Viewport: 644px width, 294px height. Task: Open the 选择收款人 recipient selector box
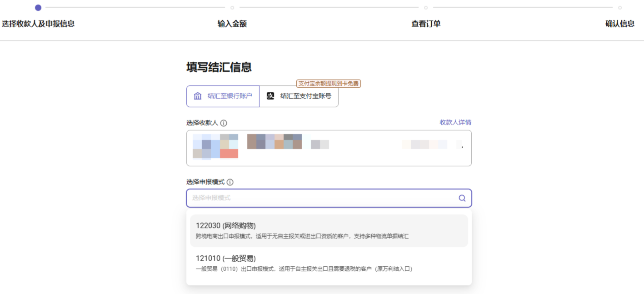(329, 148)
